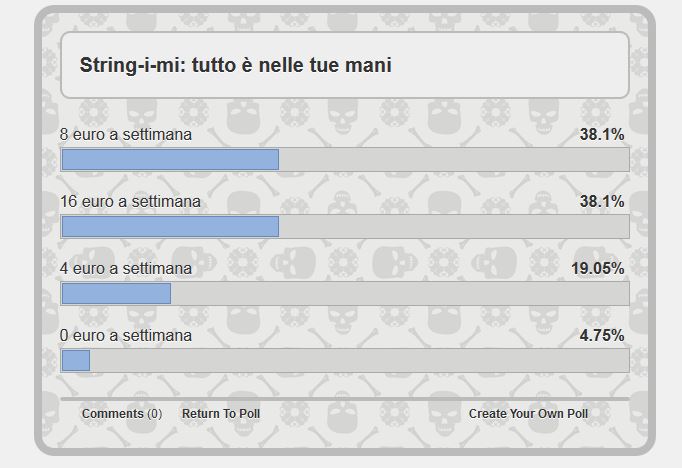Click the small blue bar for 0 euro

[76, 360]
